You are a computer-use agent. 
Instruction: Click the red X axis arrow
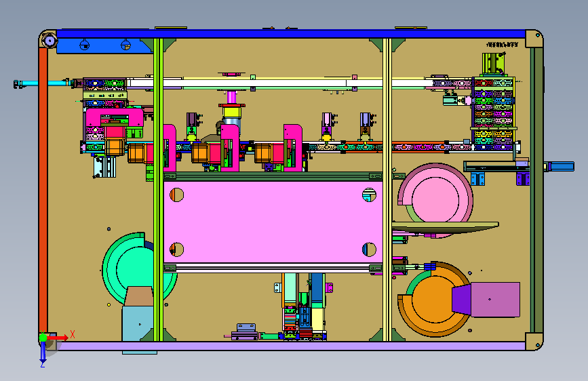click(58, 338)
